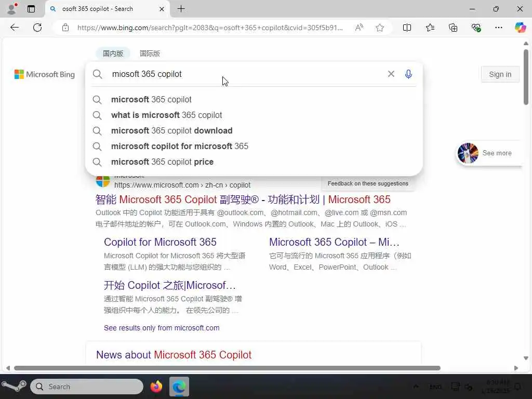This screenshot has width=532, height=399.
Task: Open Firefox from the taskbar
Action: [x=156, y=387]
